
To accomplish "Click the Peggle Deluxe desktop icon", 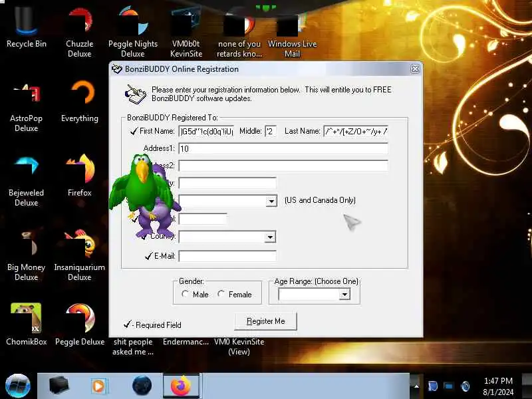I will click(x=79, y=324).
